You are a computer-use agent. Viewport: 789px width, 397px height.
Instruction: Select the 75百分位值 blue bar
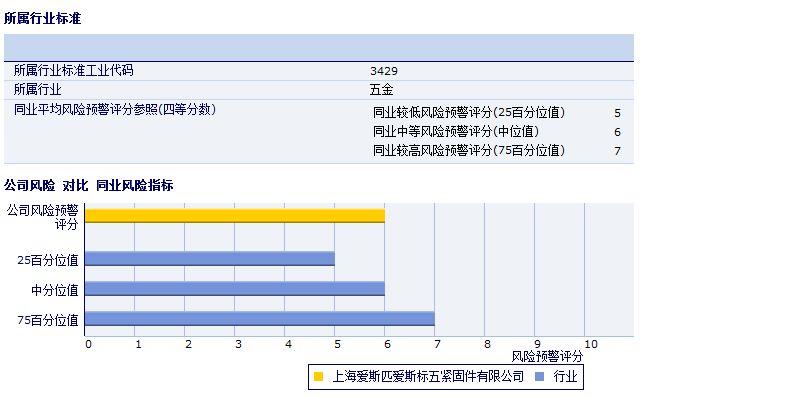coord(260,319)
